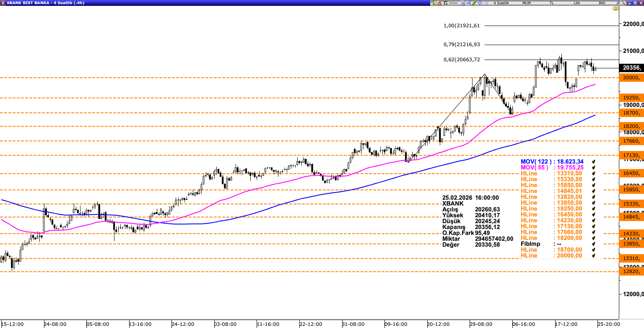Click the blue diagonal arrow icon
644x328 pixels.
(x=618, y=3)
